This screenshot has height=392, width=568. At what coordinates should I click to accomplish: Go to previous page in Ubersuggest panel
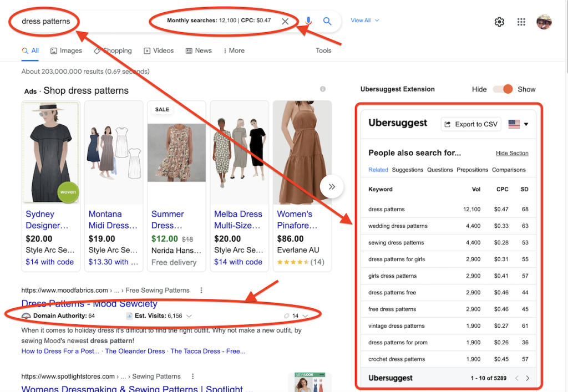pos(517,378)
